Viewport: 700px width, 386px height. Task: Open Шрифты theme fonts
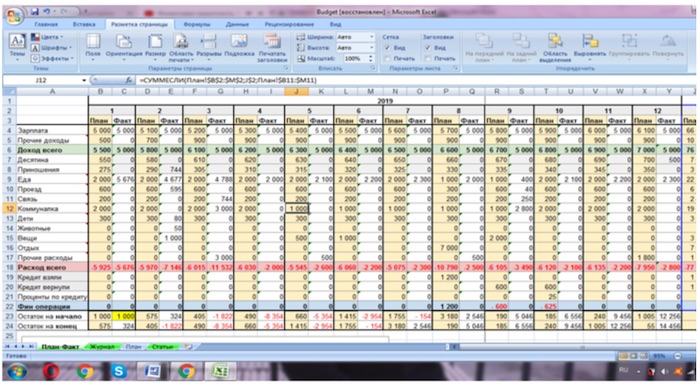[x=50, y=48]
